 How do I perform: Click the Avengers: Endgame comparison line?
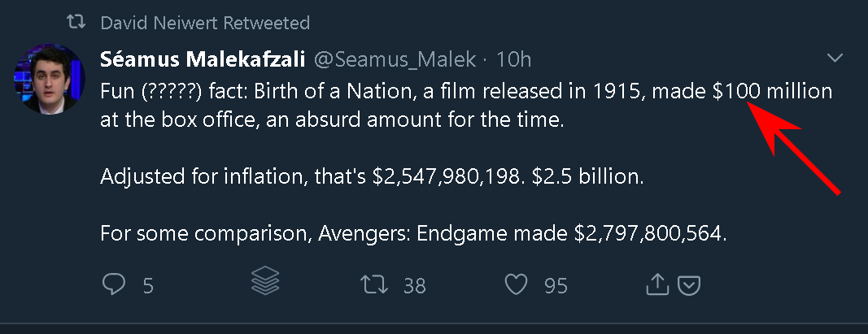pyautogui.click(x=412, y=233)
